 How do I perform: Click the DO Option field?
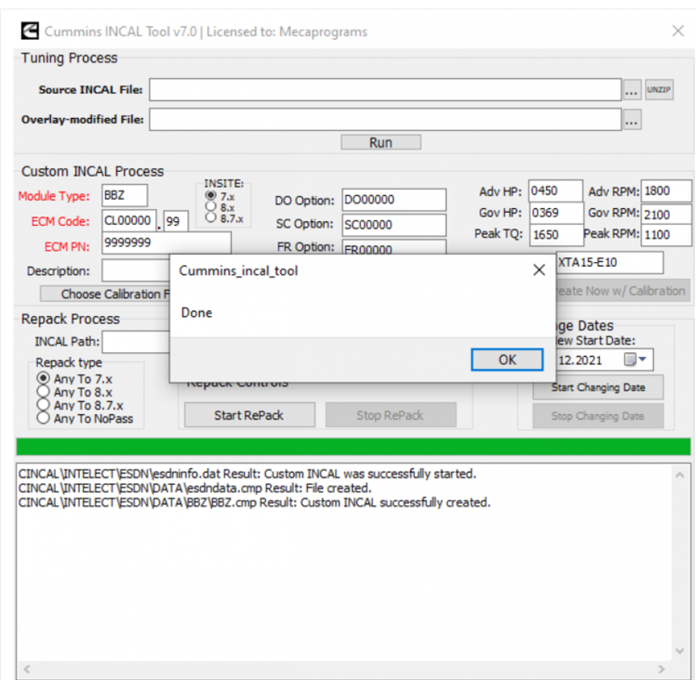[394, 200]
